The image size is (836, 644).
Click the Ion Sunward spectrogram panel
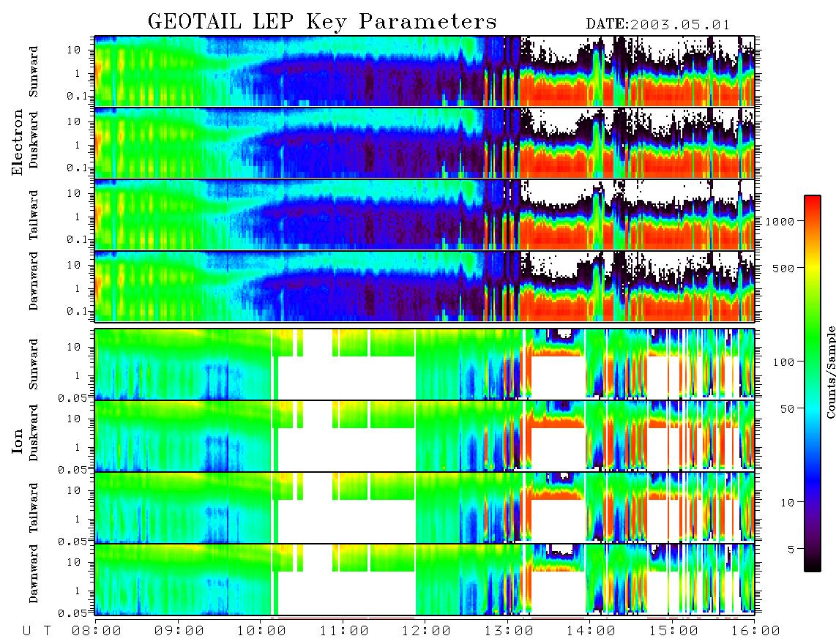coord(425,364)
